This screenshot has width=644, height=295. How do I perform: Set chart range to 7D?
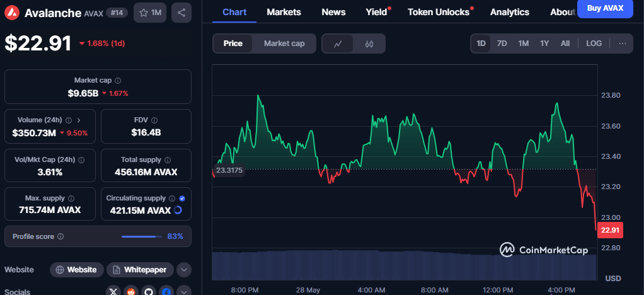[502, 43]
